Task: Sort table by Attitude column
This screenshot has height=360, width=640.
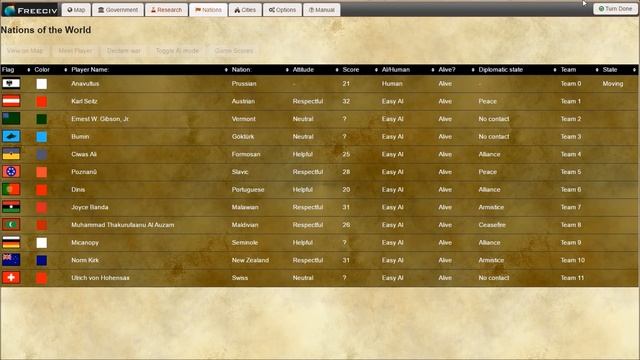Action: tap(316, 70)
